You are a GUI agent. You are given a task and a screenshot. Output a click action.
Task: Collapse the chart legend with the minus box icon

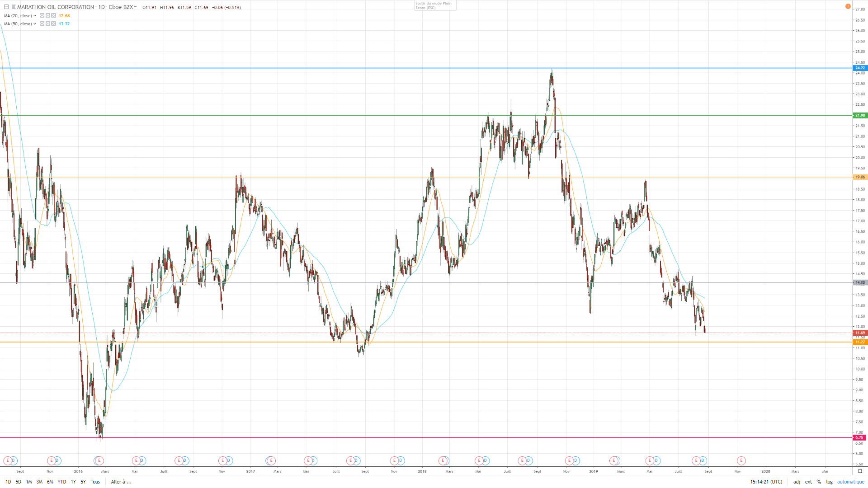coord(6,7)
